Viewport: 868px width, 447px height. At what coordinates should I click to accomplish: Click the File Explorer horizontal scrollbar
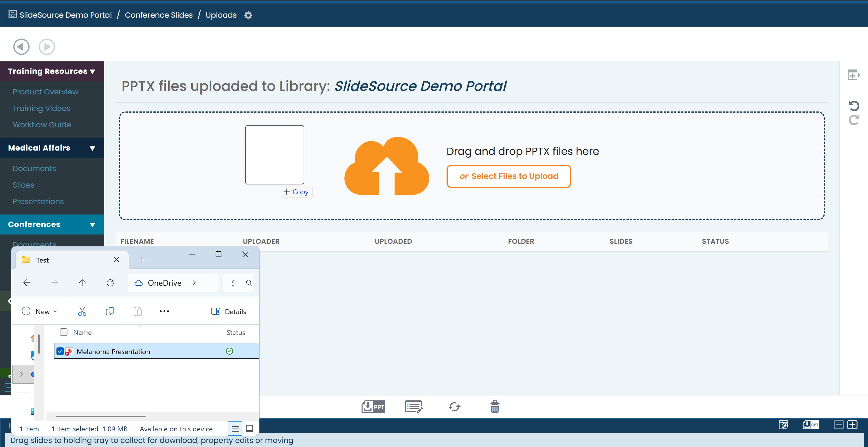(x=100, y=416)
